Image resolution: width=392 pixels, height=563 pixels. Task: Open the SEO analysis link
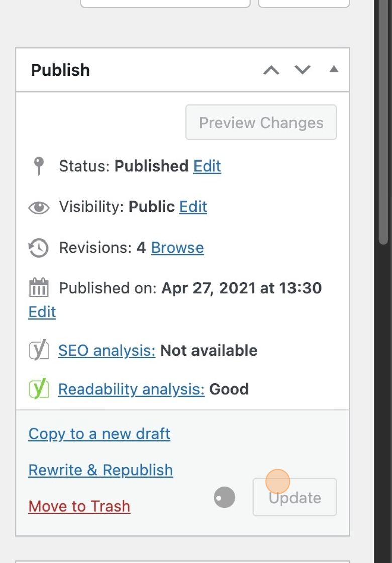click(107, 350)
